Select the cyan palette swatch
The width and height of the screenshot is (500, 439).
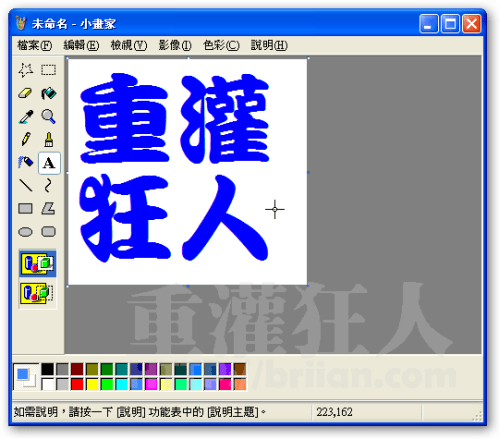pos(122,384)
